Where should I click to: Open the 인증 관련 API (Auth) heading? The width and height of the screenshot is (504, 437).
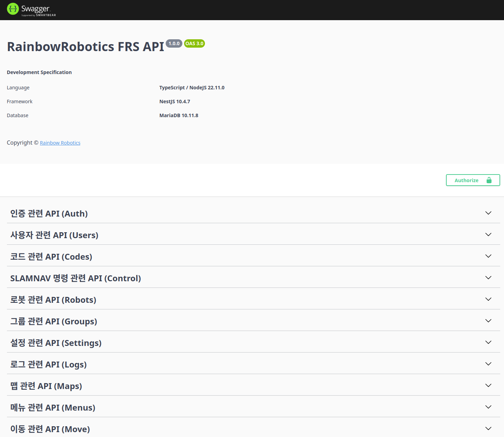[x=49, y=213]
